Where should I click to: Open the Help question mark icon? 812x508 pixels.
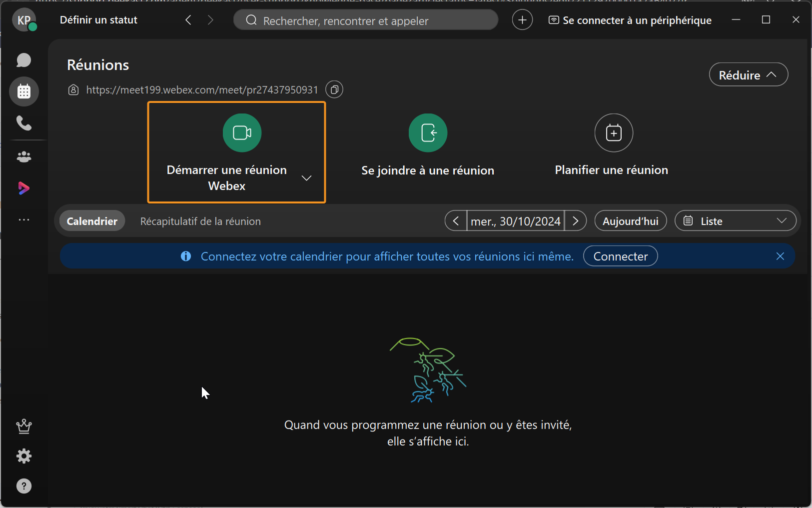click(24, 486)
